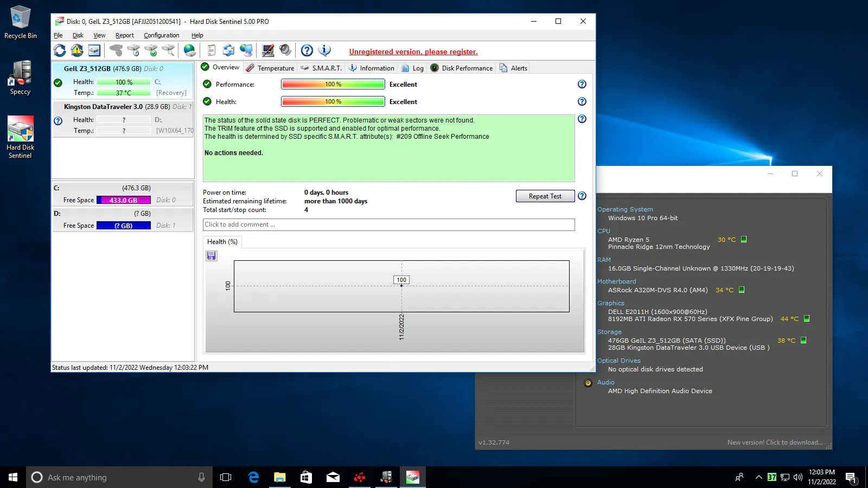This screenshot has height=488, width=868.
Task: Click the Unregistered version, please register link
Action: (x=413, y=52)
